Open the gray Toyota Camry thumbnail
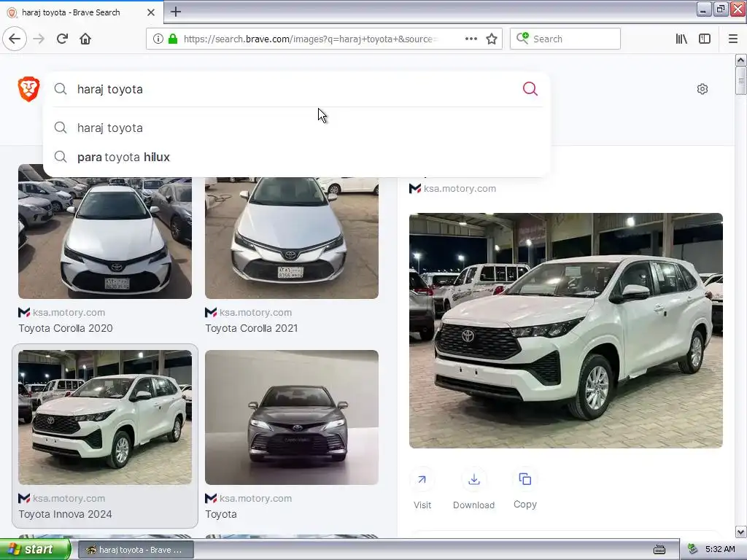This screenshot has height=560, width=747. pyautogui.click(x=292, y=418)
